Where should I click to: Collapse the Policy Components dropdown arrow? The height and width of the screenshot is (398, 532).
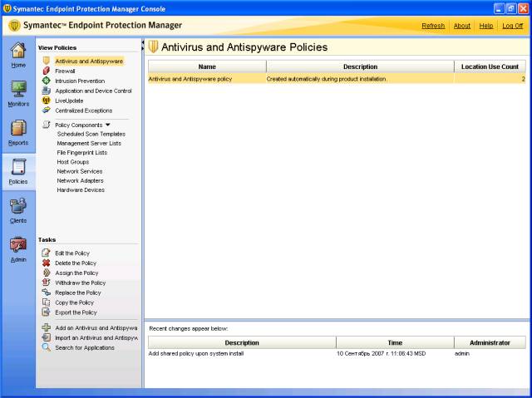pyautogui.click(x=107, y=125)
